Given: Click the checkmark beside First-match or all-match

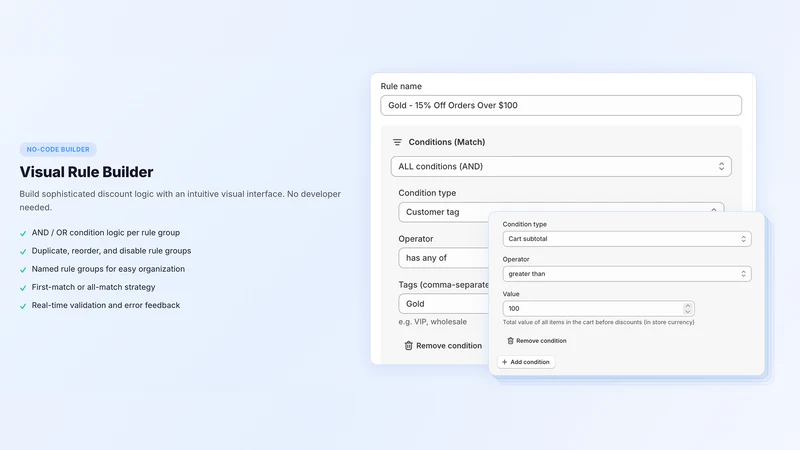Looking at the screenshot, I should pyautogui.click(x=23, y=288).
